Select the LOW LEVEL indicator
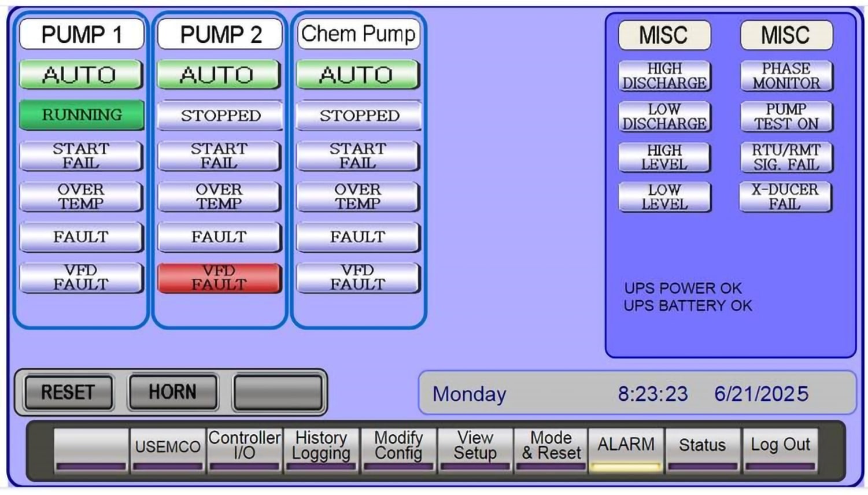This screenshot has width=868, height=495. [664, 197]
